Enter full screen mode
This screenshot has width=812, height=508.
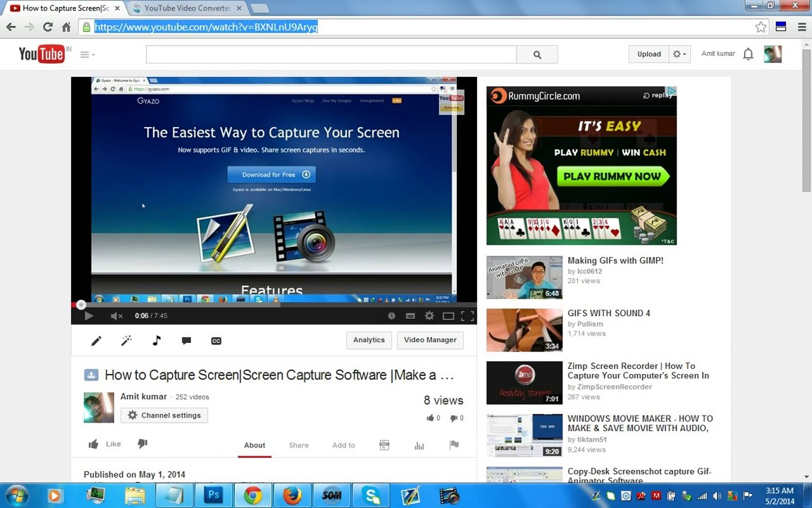tap(467, 315)
